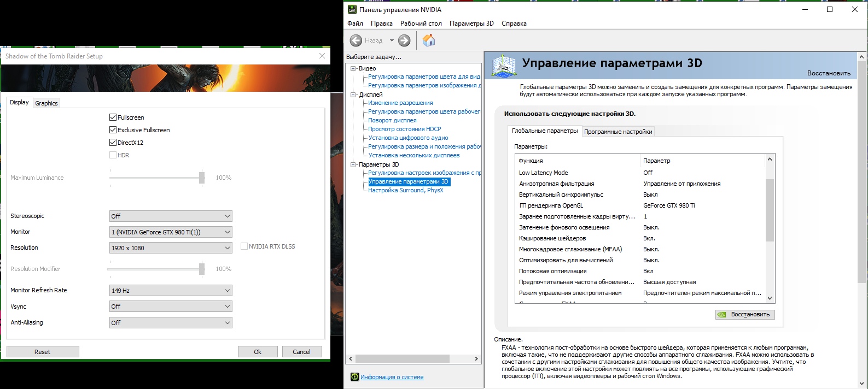Viewport: 868px width, 389px height.
Task: Click the settings list scroll down arrow
Action: [770, 298]
